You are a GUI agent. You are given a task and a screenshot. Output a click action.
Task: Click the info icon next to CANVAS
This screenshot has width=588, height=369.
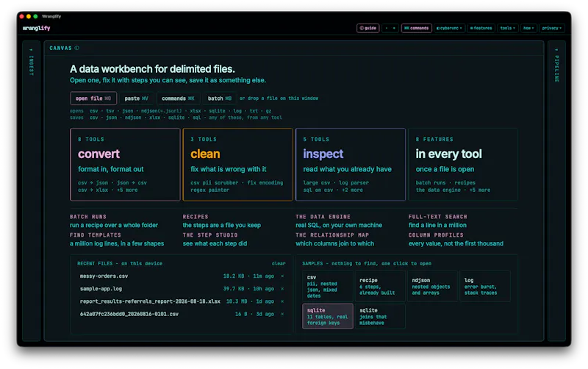(77, 48)
